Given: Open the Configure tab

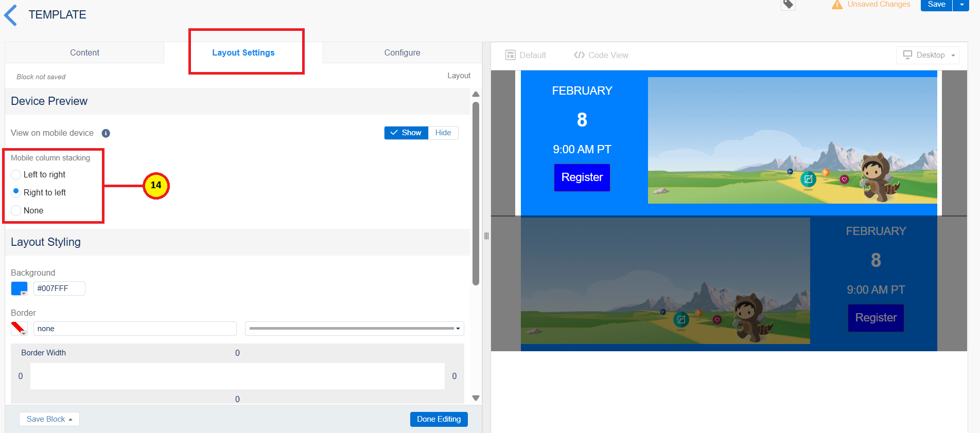Looking at the screenshot, I should [x=402, y=52].
